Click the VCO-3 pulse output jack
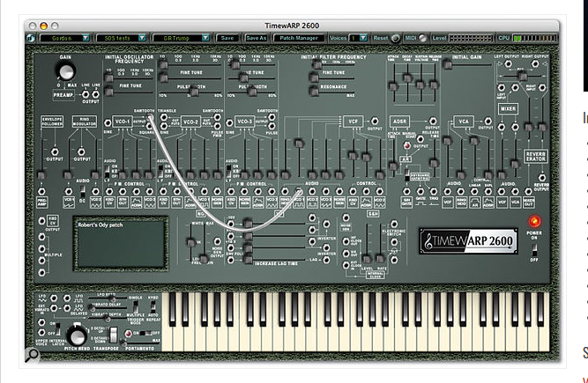Viewport: 588px width, 383px height. pyautogui.click(x=272, y=127)
